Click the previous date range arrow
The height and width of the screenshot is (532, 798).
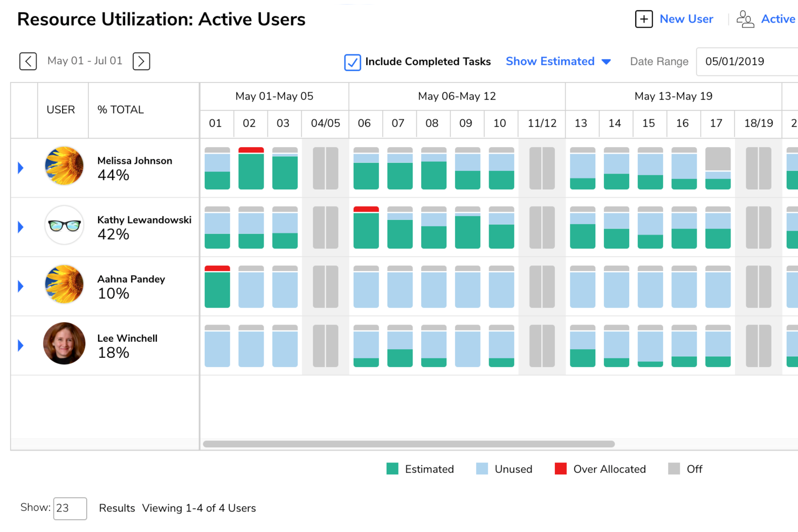click(x=27, y=61)
